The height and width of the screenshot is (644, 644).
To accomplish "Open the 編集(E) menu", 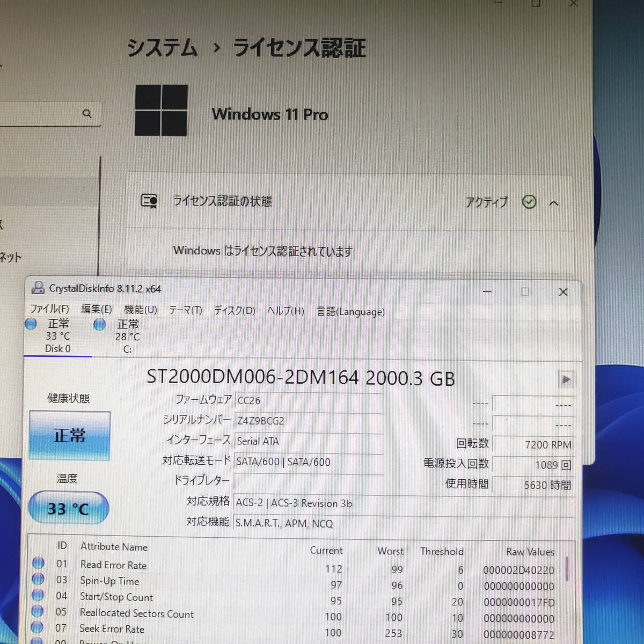I will point(97,309).
